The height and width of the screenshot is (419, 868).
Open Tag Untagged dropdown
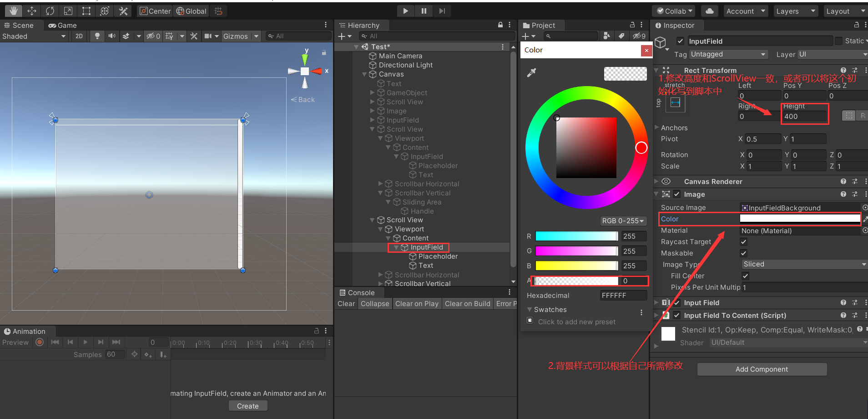pyautogui.click(x=729, y=54)
